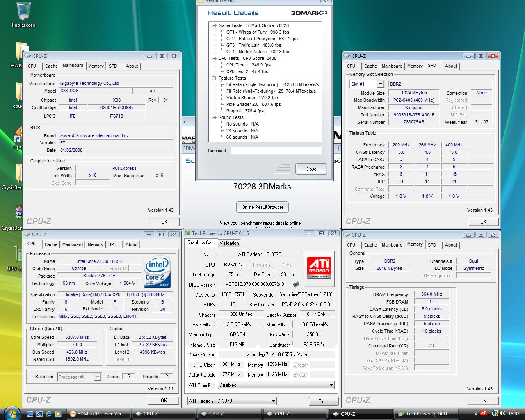525x420 pixels.
Task: Click the CPU-Z Mainboard window title icon
Action: click(27, 56)
